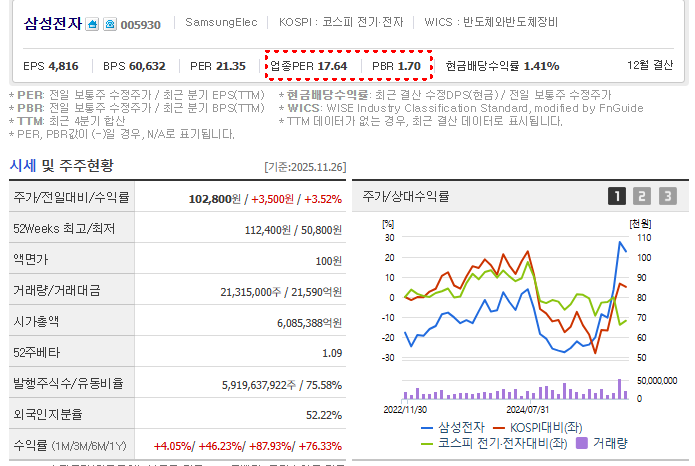Click the SamsungElec label

[221, 22]
